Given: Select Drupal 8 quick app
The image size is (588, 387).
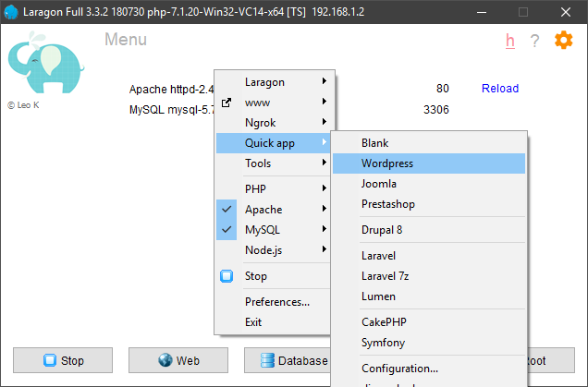Looking at the screenshot, I should coord(429,230).
